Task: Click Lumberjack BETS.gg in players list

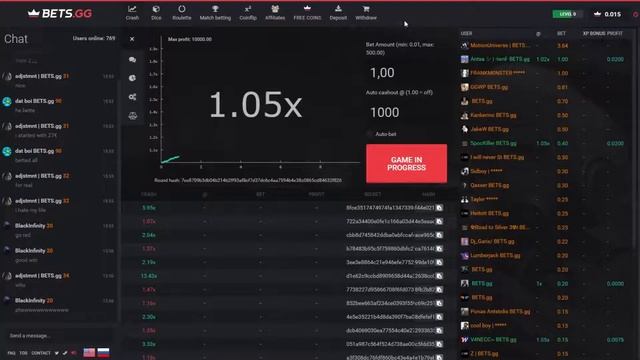Action: point(495,256)
